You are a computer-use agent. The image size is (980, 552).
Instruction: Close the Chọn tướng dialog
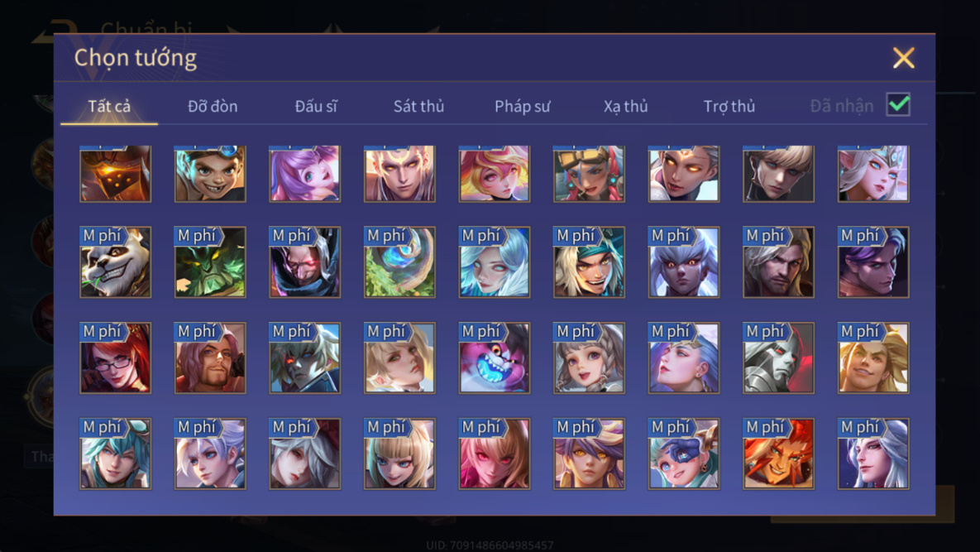[903, 57]
